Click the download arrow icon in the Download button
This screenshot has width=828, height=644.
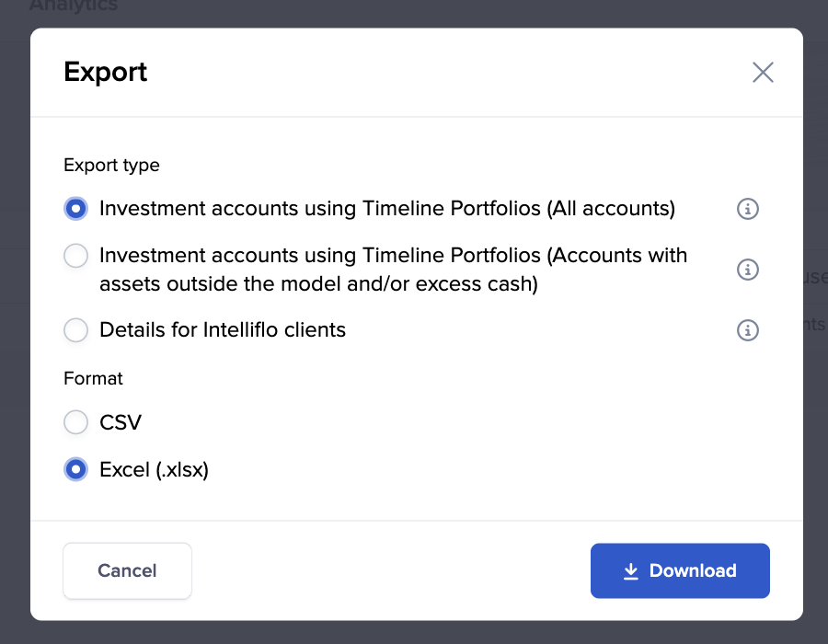coord(630,571)
